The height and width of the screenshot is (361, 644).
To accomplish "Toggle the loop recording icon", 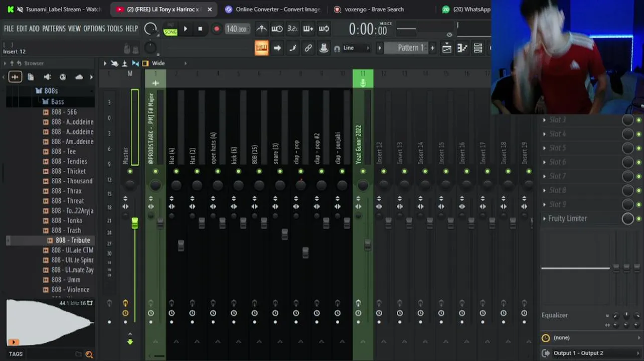I will point(324,29).
